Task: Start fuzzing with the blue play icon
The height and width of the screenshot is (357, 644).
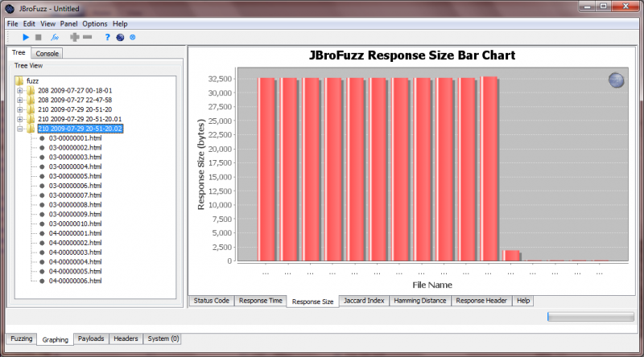Action: click(x=26, y=37)
